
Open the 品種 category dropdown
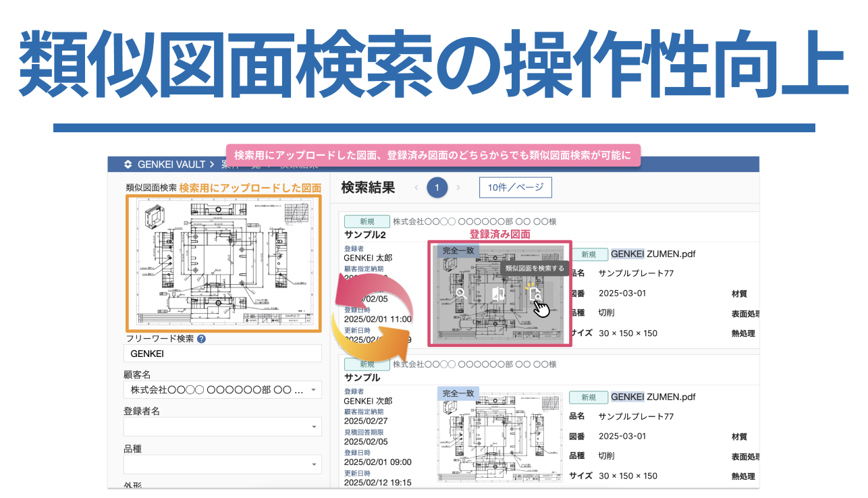pos(223,464)
